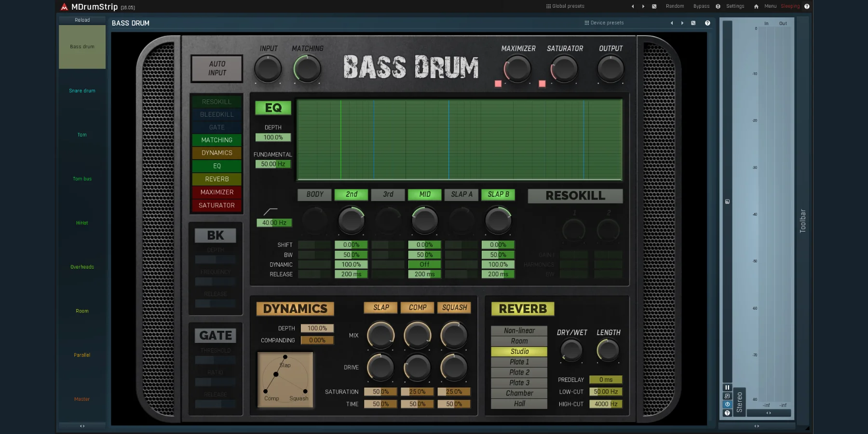This screenshot has height=434, width=868.
Task: Select the Hall reverb type
Action: (x=519, y=404)
